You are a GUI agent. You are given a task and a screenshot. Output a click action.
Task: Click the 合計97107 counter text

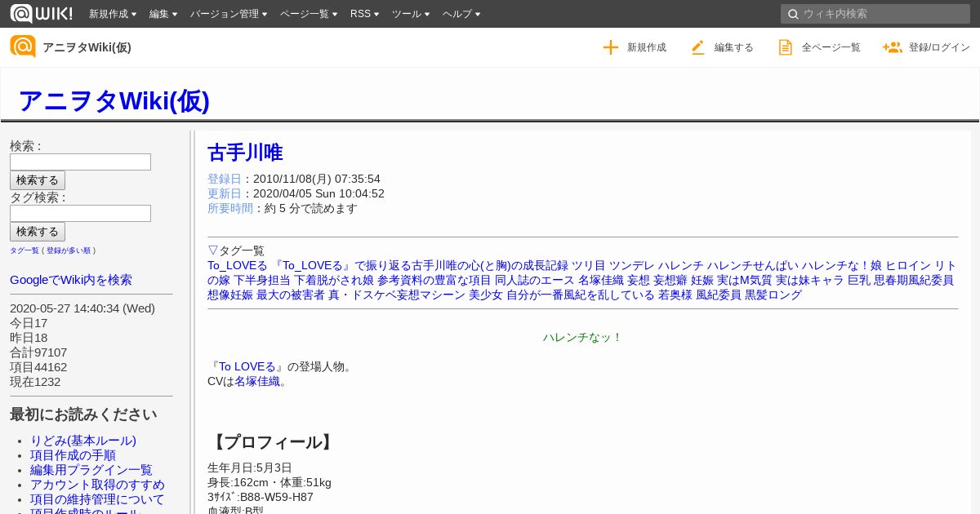38,352
